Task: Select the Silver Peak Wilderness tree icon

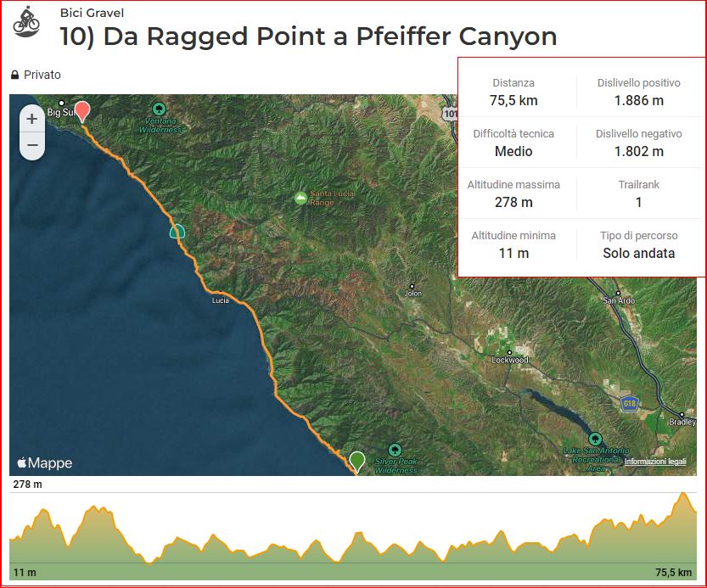Action: pyautogui.click(x=395, y=450)
